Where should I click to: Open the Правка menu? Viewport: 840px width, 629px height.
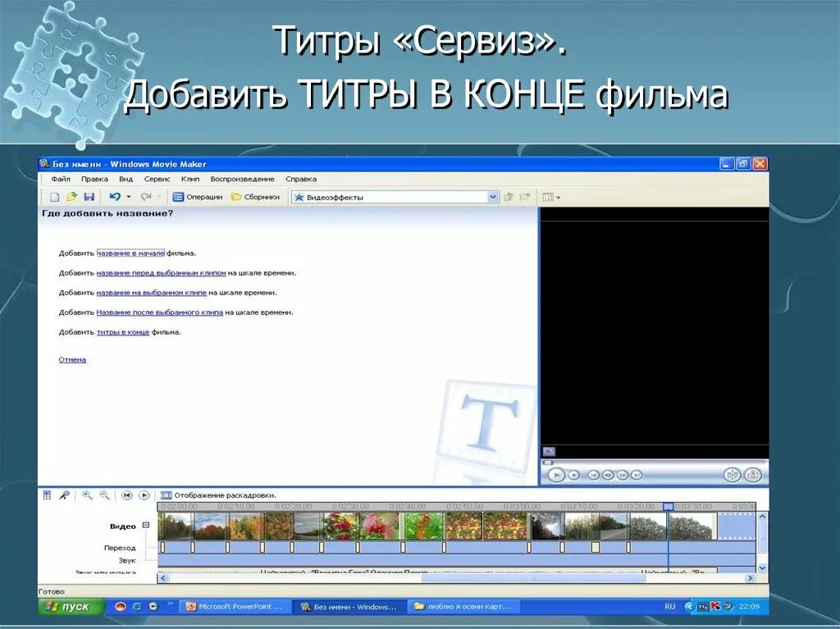[94, 179]
